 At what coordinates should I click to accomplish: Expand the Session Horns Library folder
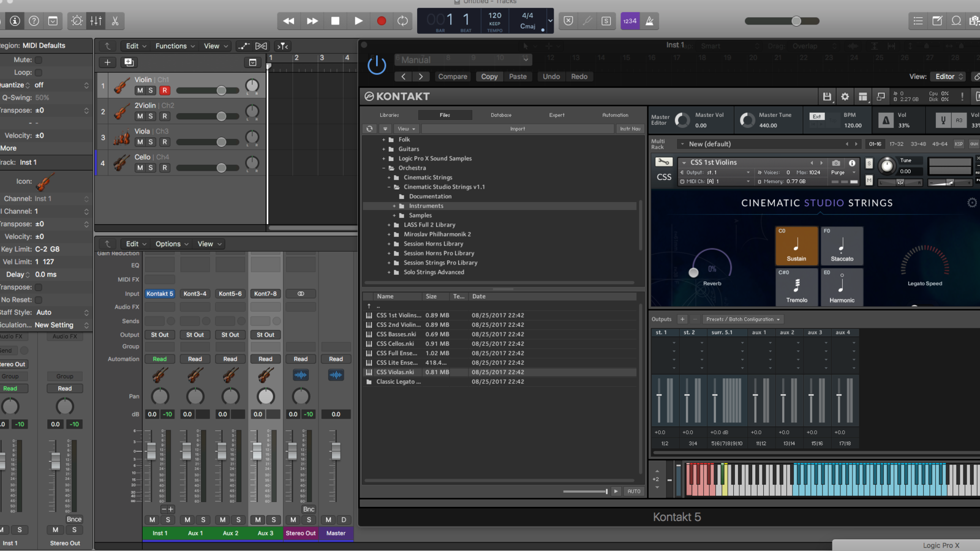[x=389, y=244]
